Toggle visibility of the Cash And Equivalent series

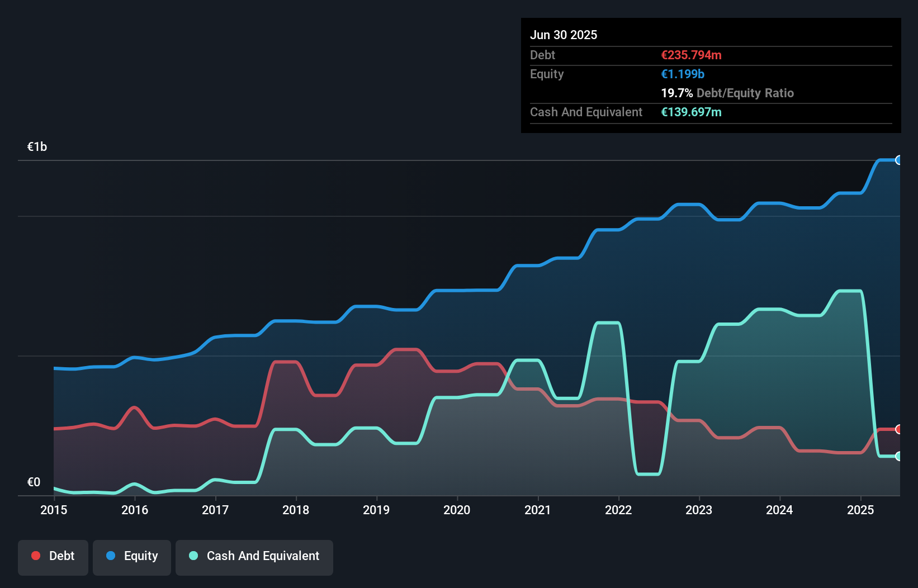[254, 556]
